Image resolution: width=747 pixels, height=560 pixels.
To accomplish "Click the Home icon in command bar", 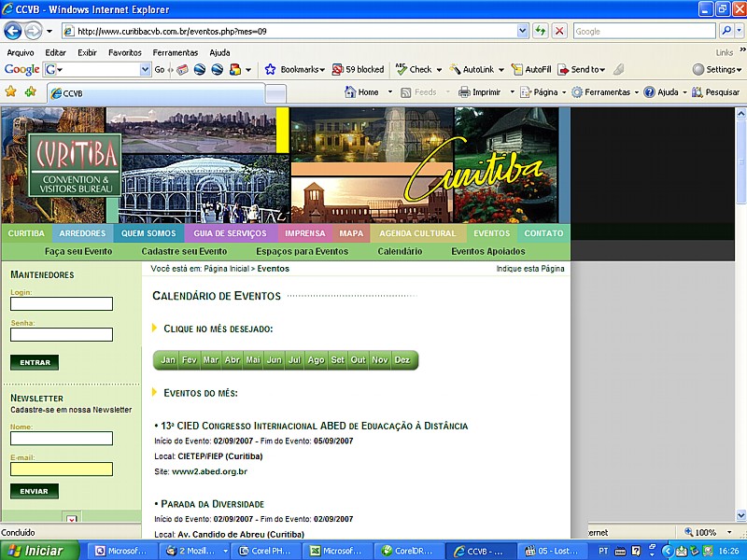I will tap(351, 92).
